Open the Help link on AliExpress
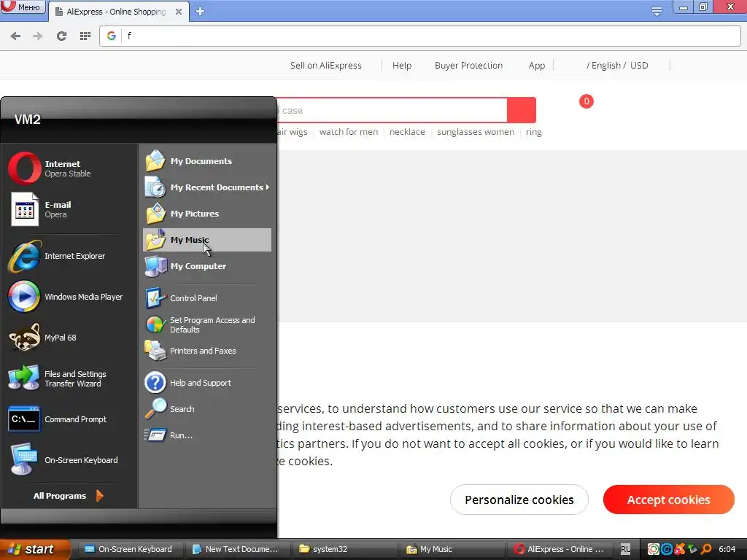The image size is (747, 560). click(402, 65)
